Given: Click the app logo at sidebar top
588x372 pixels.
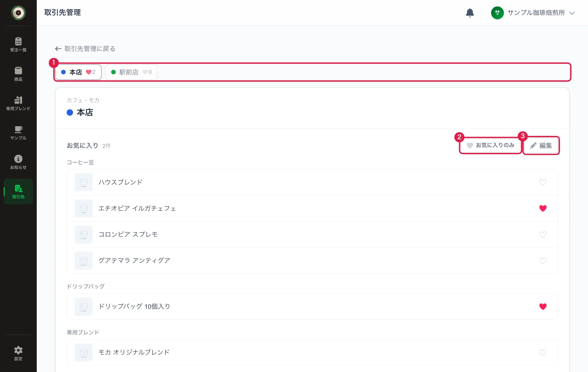Looking at the screenshot, I should (18, 13).
